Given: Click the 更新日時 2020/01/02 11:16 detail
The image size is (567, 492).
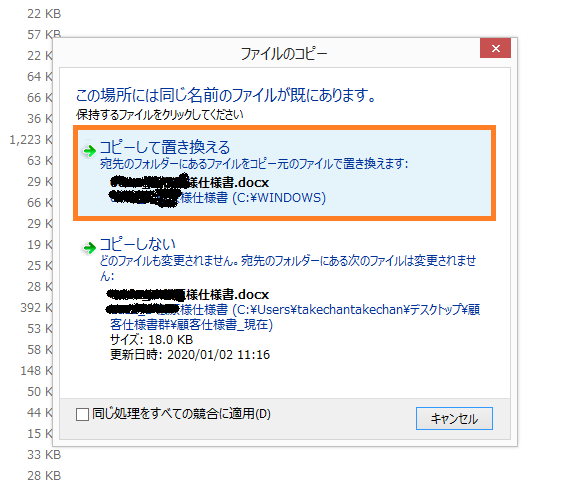Looking at the screenshot, I should pos(190,355).
